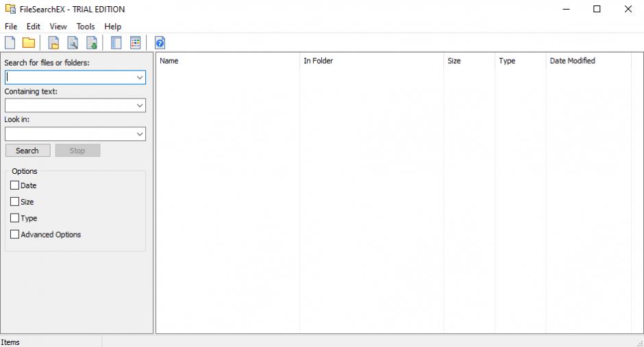Click the window resize grip in status bar

(640, 344)
